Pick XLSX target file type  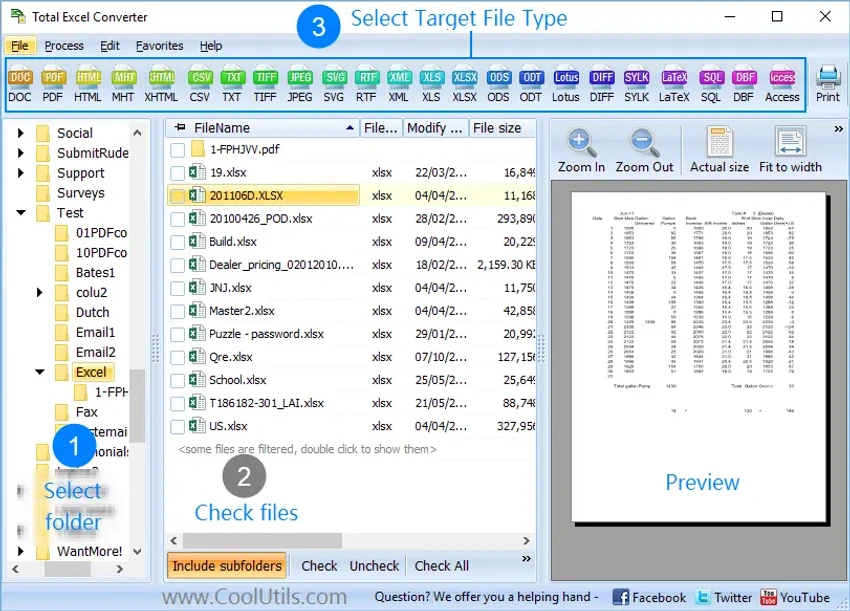point(465,85)
